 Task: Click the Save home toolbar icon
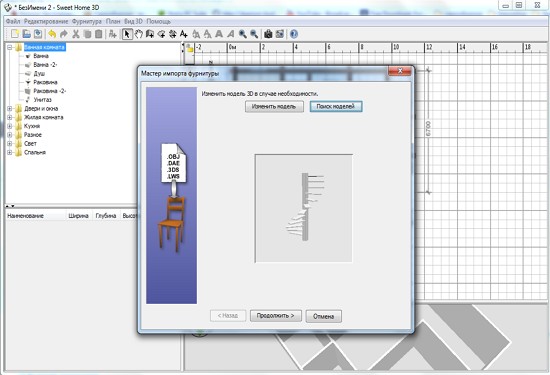[38, 34]
